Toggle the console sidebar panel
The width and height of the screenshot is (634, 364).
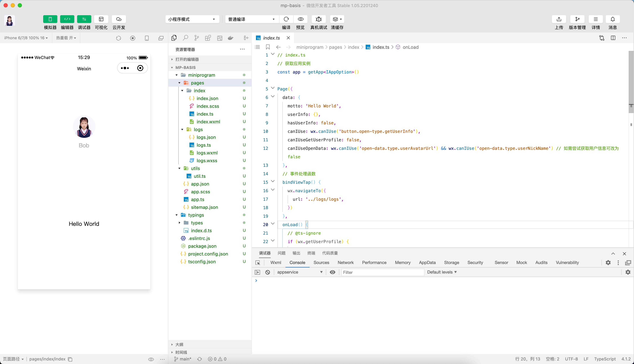pos(257,272)
